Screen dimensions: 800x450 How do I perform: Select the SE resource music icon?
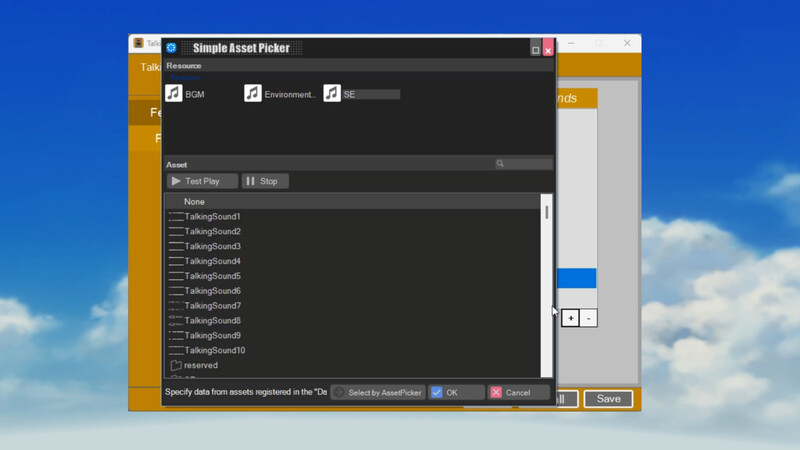point(332,93)
